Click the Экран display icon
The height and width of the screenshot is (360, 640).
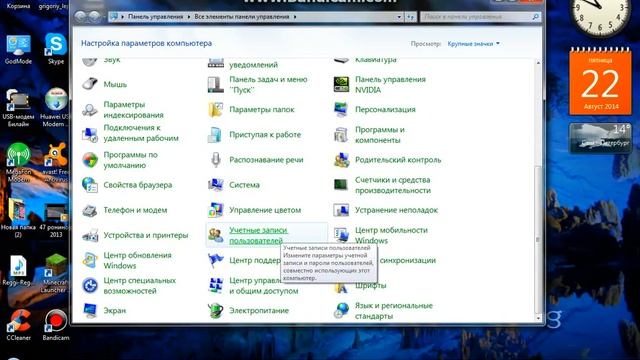90,311
